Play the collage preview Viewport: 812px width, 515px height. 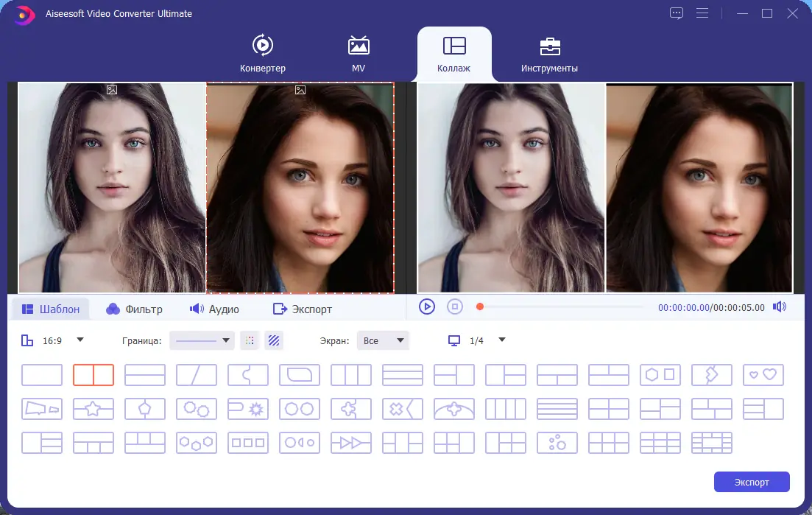427,306
